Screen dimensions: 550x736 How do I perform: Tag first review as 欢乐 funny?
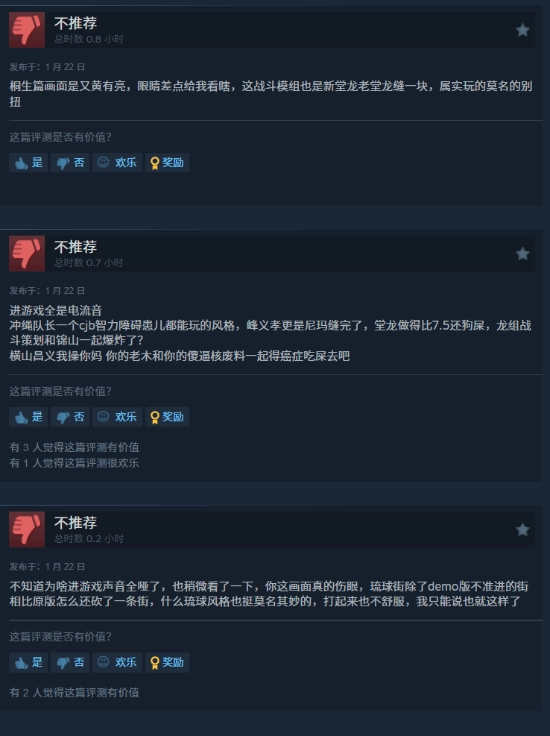[117, 162]
